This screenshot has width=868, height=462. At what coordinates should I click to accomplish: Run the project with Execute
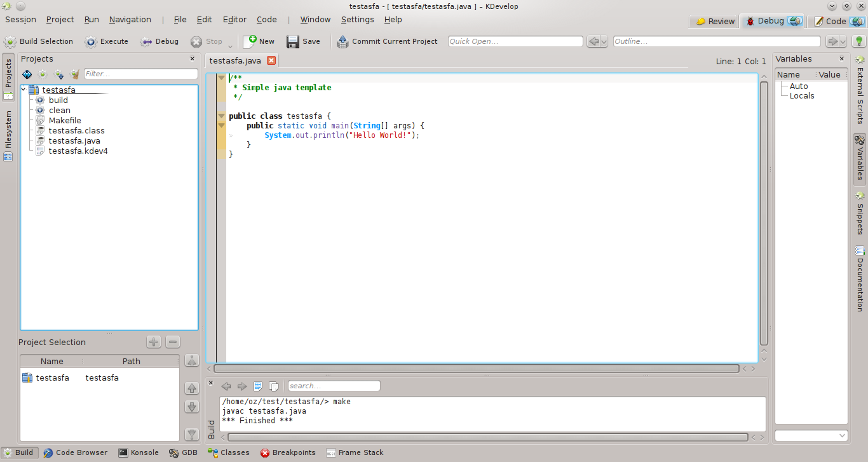pyautogui.click(x=106, y=41)
